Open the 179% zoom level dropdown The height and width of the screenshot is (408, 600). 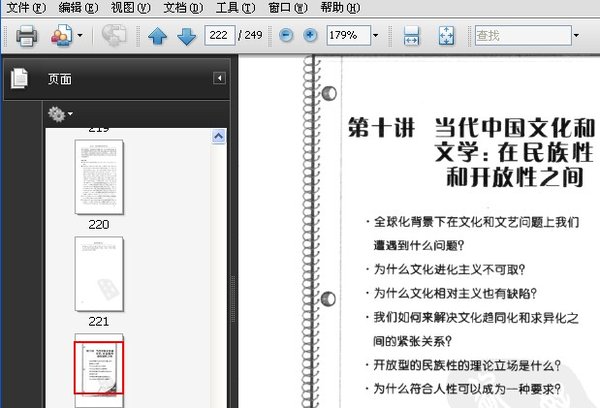click(375, 36)
